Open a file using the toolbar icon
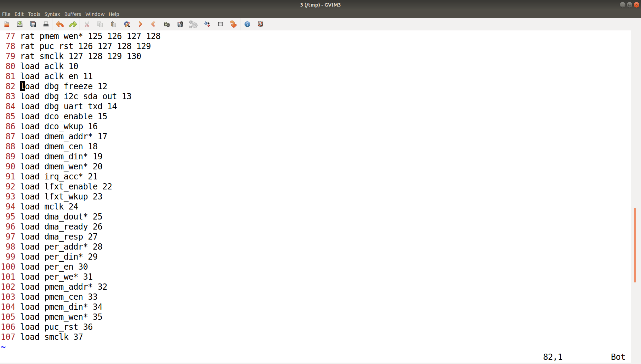This screenshot has width=641, height=364. [x=6, y=24]
